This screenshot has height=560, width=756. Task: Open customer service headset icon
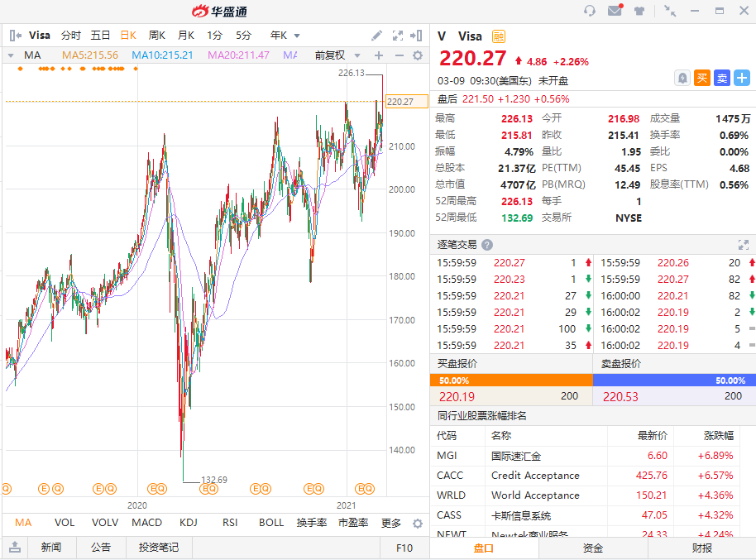pos(589,11)
